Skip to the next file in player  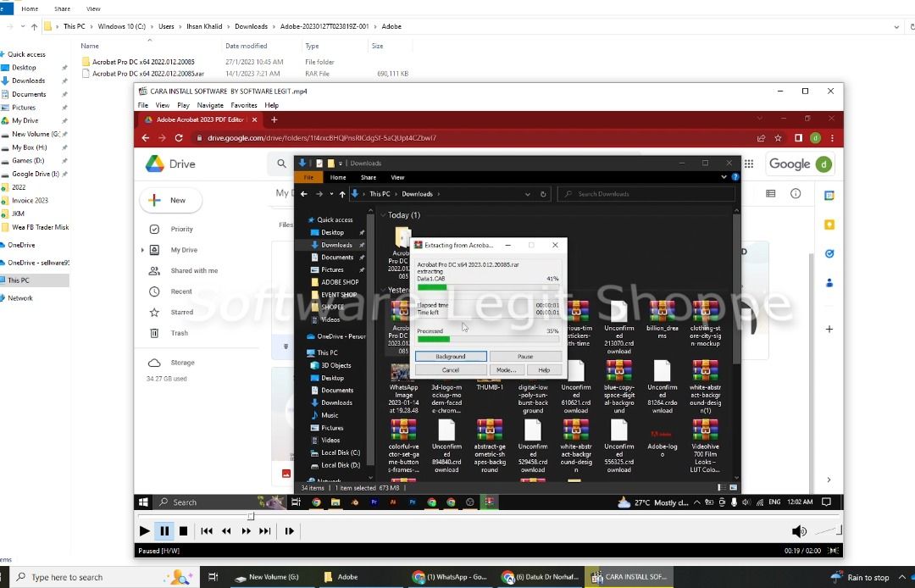[265, 531]
